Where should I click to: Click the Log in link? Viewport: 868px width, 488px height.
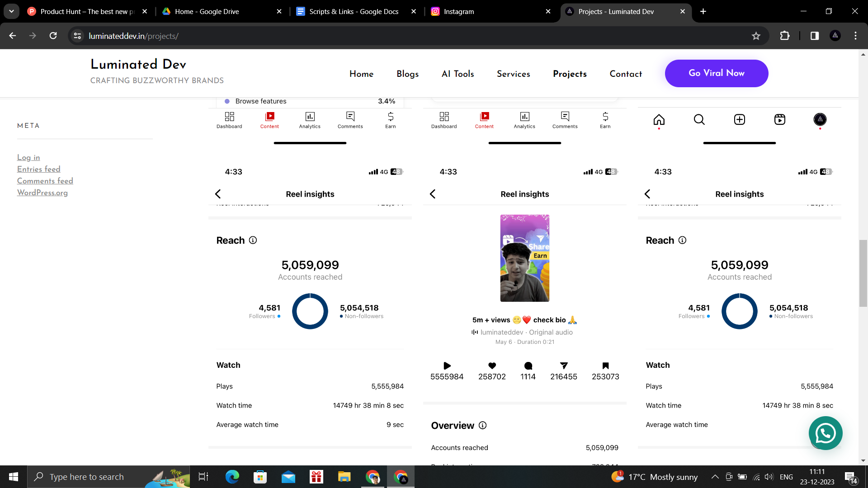click(28, 157)
